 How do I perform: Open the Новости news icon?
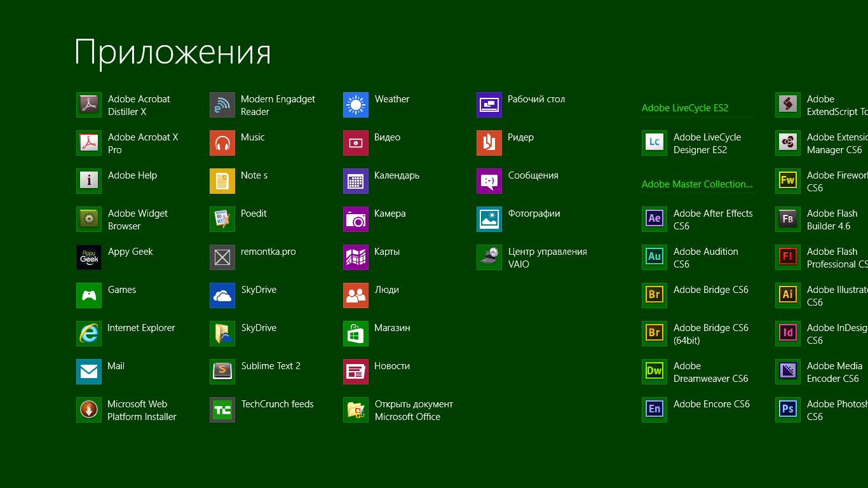[356, 372]
